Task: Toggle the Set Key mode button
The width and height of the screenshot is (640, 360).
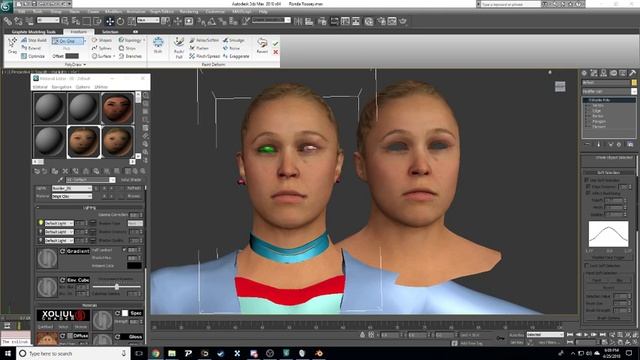Action: point(516,342)
